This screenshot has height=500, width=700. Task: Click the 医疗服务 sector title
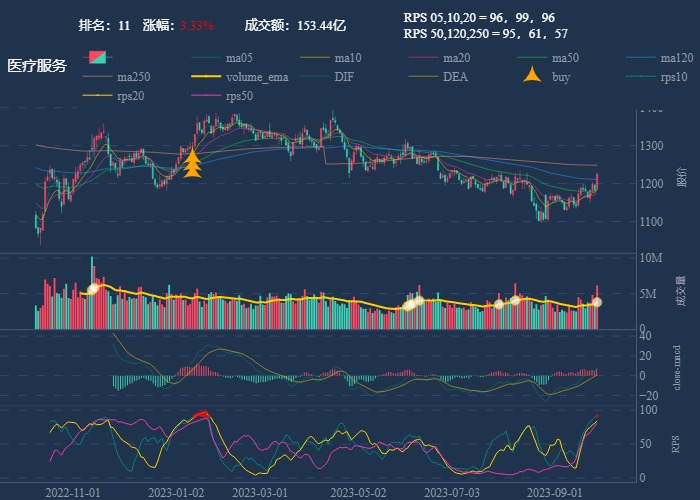coord(37,66)
